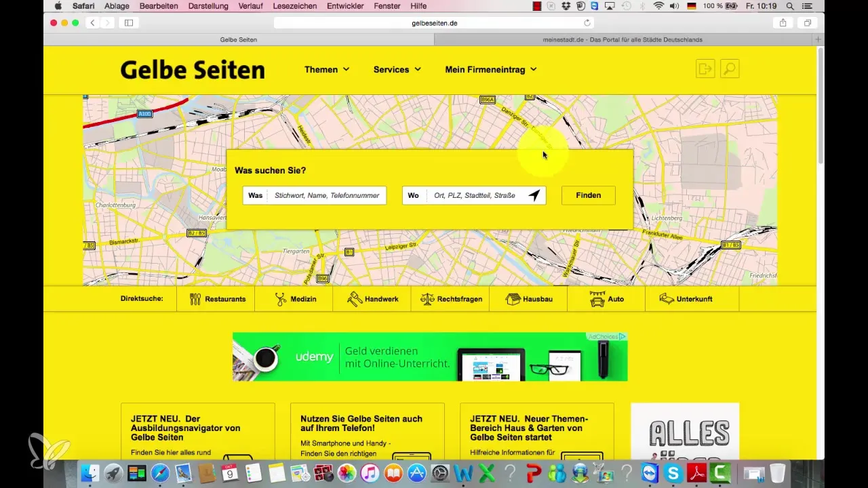868x488 pixels.
Task: Open the Lesezeichen menu
Action: pos(294,6)
